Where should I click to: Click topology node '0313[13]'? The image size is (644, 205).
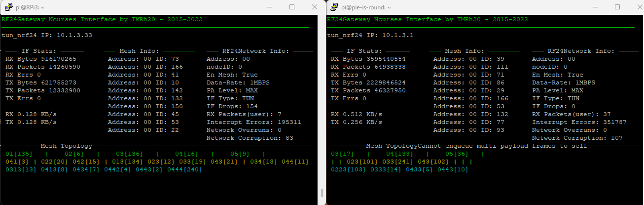(21, 170)
